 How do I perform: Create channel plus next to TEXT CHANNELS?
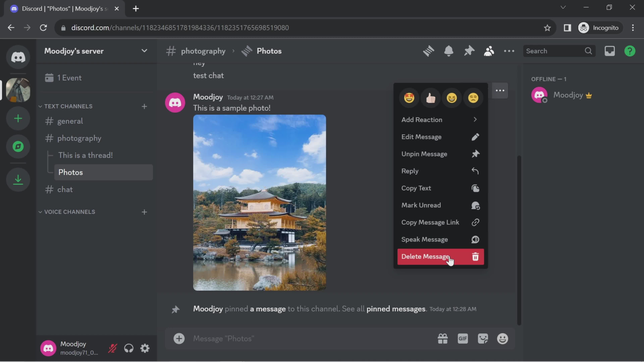coord(144,107)
